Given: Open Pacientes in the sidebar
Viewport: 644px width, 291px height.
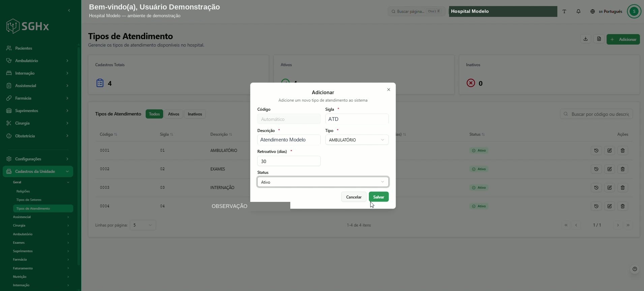Looking at the screenshot, I should tap(38, 48).
